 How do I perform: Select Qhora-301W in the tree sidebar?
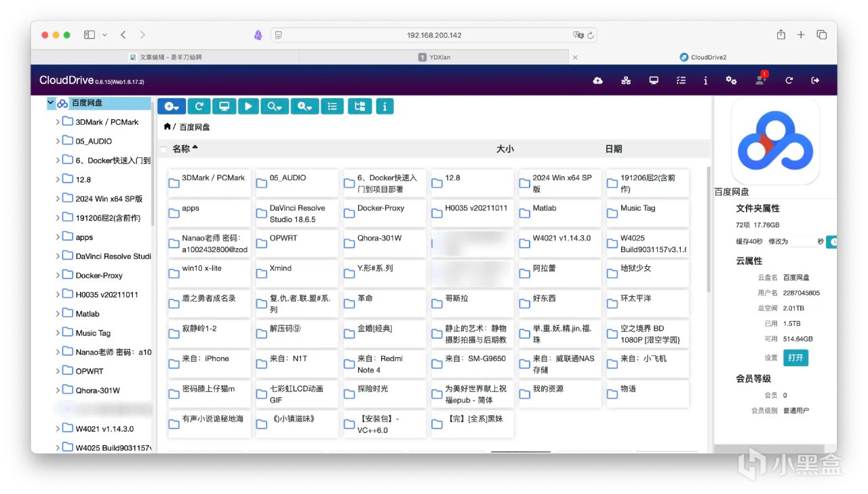98,390
